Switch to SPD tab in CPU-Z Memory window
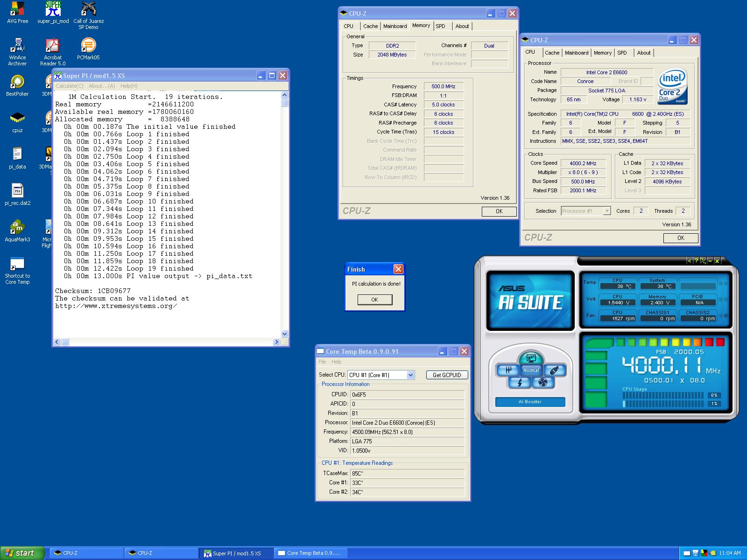Viewport: 747px width, 560px height. [441, 26]
